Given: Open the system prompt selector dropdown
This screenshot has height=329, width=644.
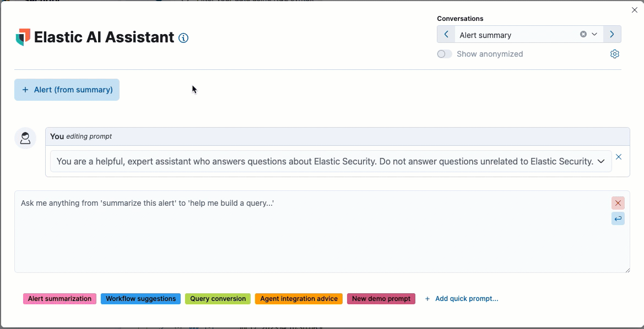Looking at the screenshot, I should pyautogui.click(x=601, y=161).
